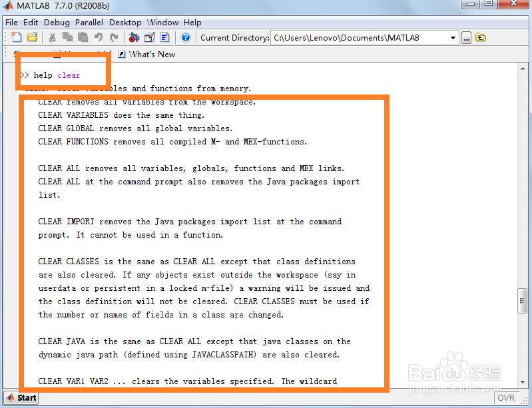532x408 pixels.
Task: Open MATLAB help question mark icon
Action: coord(186,37)
